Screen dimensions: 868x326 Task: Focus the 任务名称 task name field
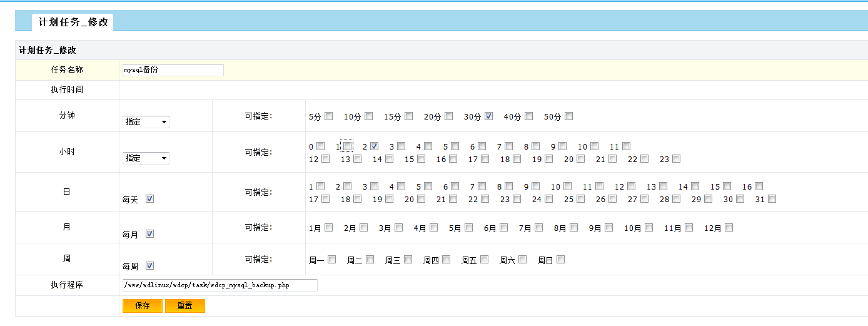click(173, 70)
